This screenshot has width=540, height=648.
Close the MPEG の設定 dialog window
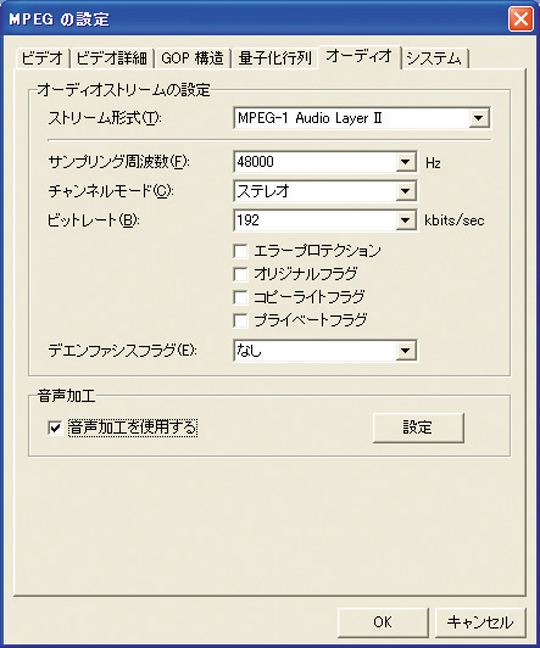(x=521, y=19)
